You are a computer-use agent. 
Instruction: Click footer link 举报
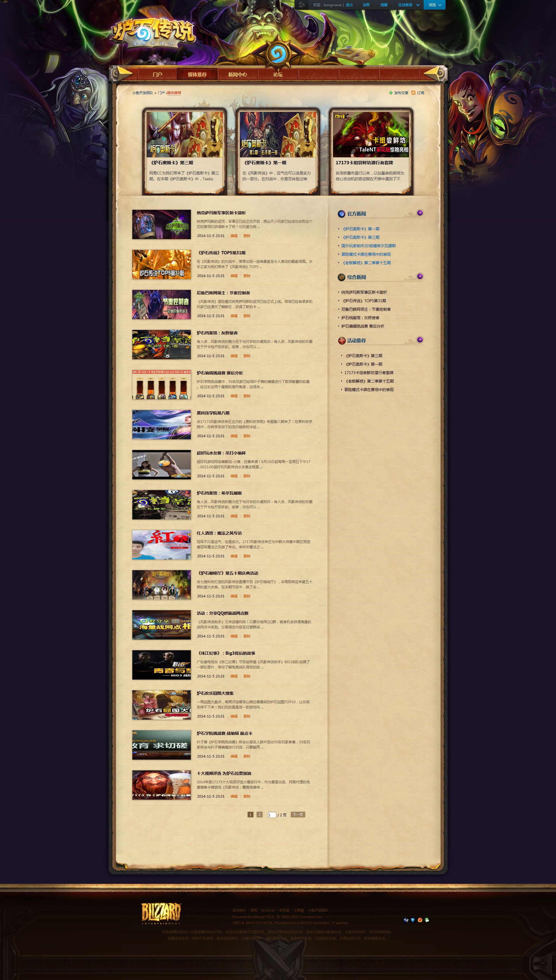(254, 910)
